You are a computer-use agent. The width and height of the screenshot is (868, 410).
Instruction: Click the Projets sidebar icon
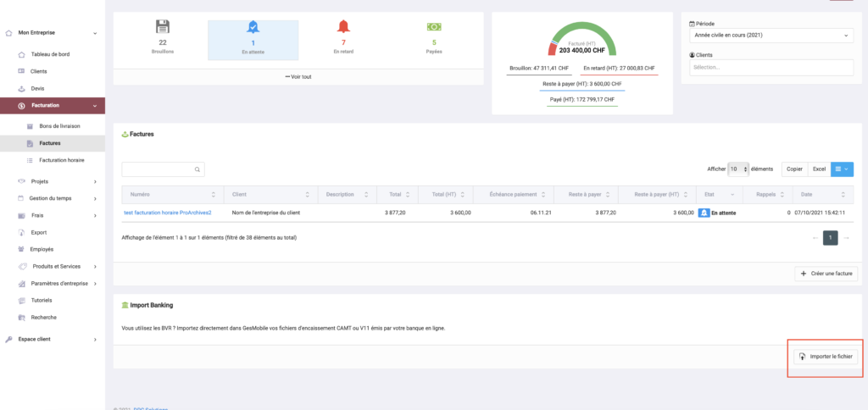point(21,181)
